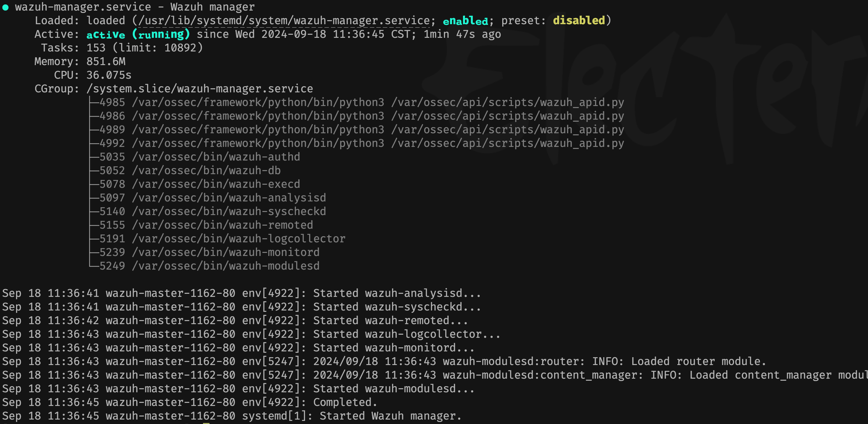The height and width of the screenshot is (424, 868).
Task: Open the wazuh-manager.service unit file path link
Action: (284, 21)
